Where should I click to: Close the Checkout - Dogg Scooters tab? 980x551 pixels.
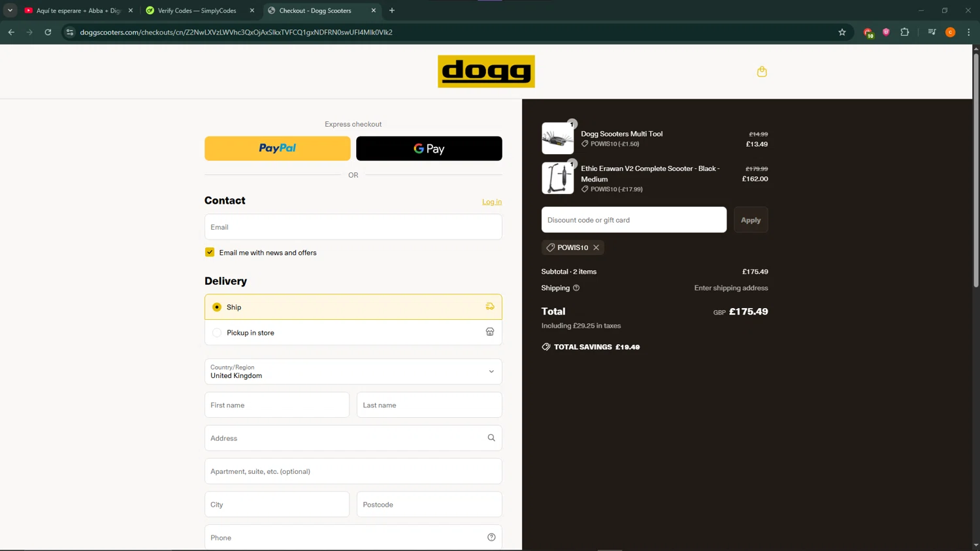[x=374, y=10]
